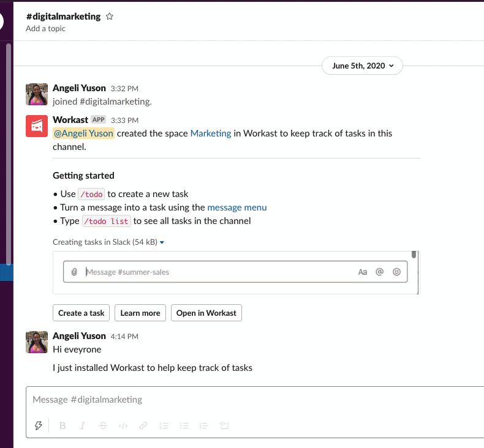Viewport: 484px width, 448px height.
Task: Click Add a topic under channel name
Action: pos(46,28)
